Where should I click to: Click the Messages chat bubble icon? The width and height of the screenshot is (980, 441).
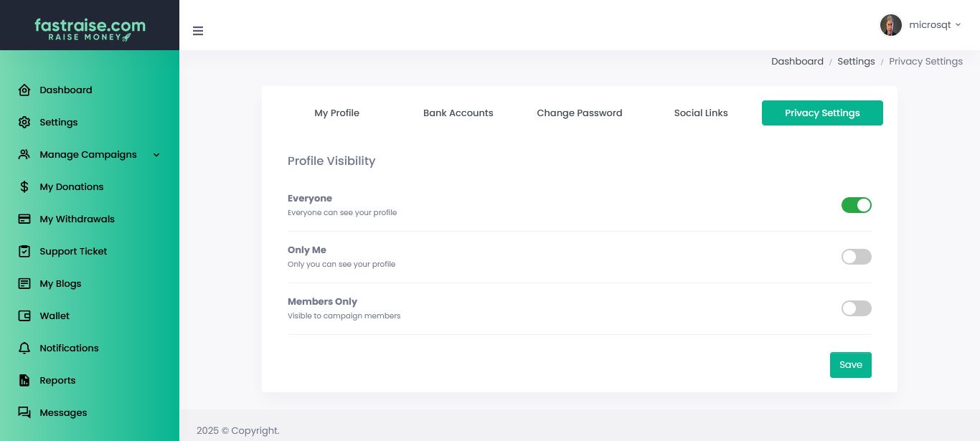24,413
